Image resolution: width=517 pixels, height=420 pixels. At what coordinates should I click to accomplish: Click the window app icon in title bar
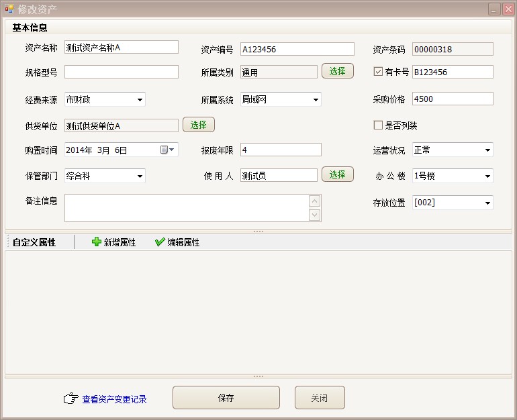[9, 9]
